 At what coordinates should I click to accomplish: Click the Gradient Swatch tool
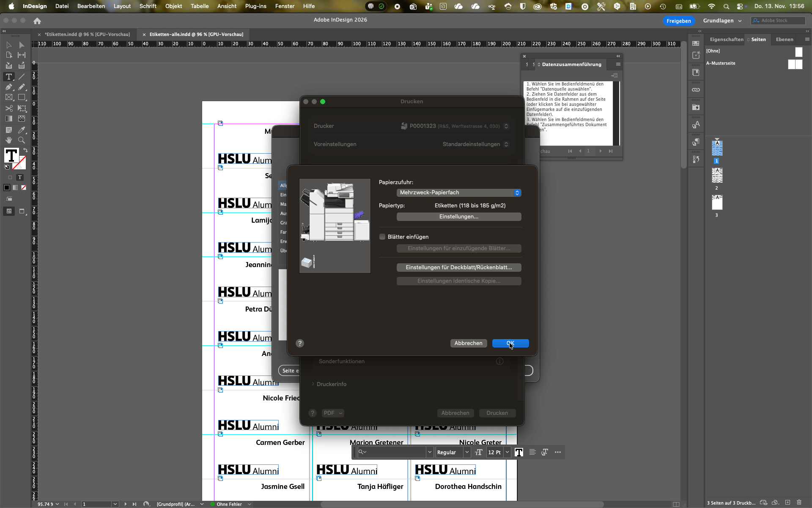point(9,119)
